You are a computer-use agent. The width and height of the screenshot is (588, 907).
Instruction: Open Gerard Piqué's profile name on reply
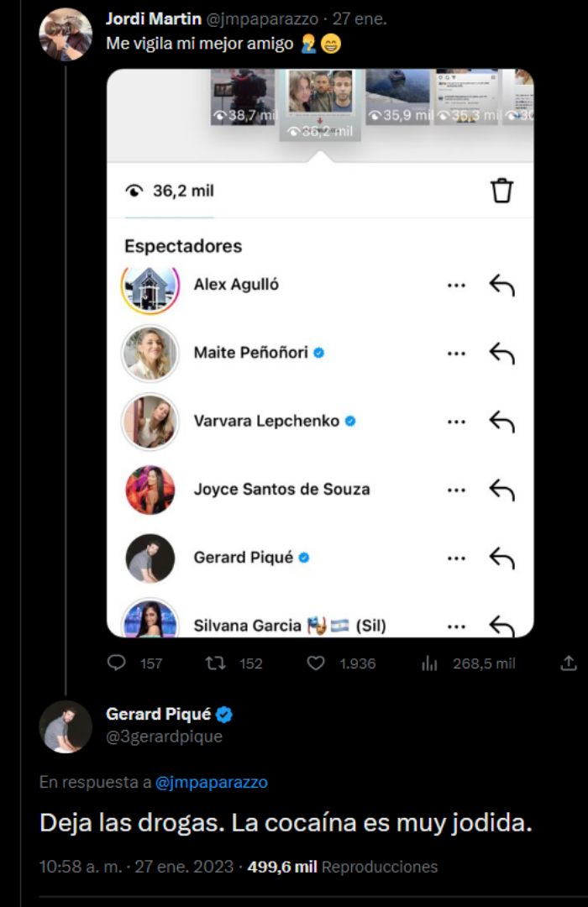pyautogui.click(x=158, y=715)
